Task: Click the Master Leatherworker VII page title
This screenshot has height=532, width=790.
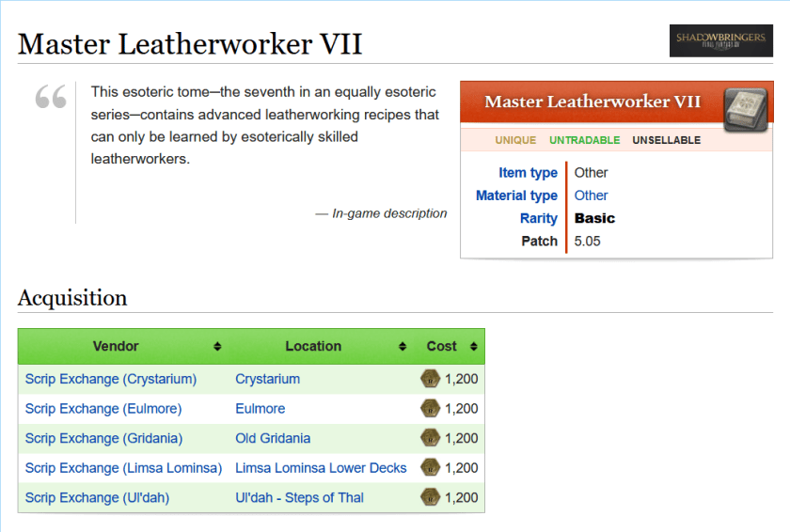Action: tap(190, 44)
